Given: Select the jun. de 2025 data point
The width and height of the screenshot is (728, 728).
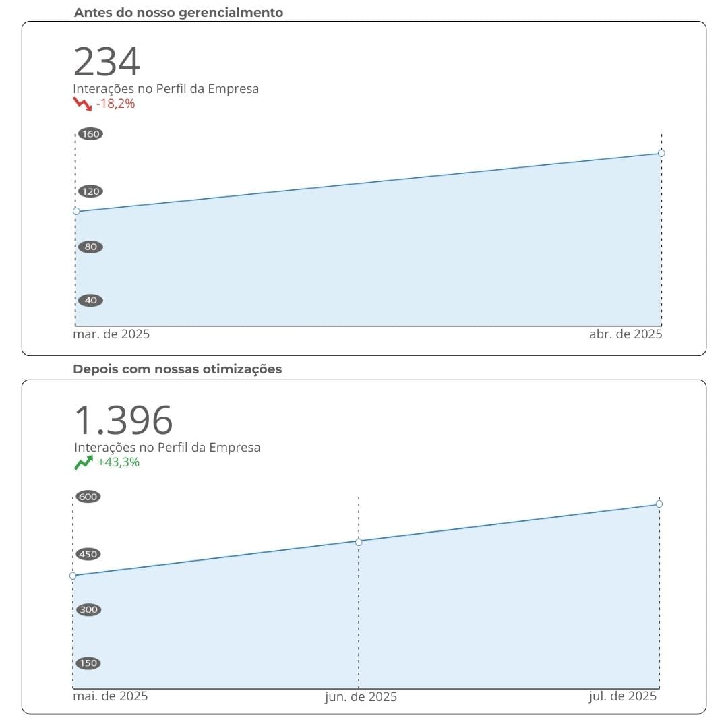Looking at the screenshot, I should pyautogui.click(x=359, y=542).
